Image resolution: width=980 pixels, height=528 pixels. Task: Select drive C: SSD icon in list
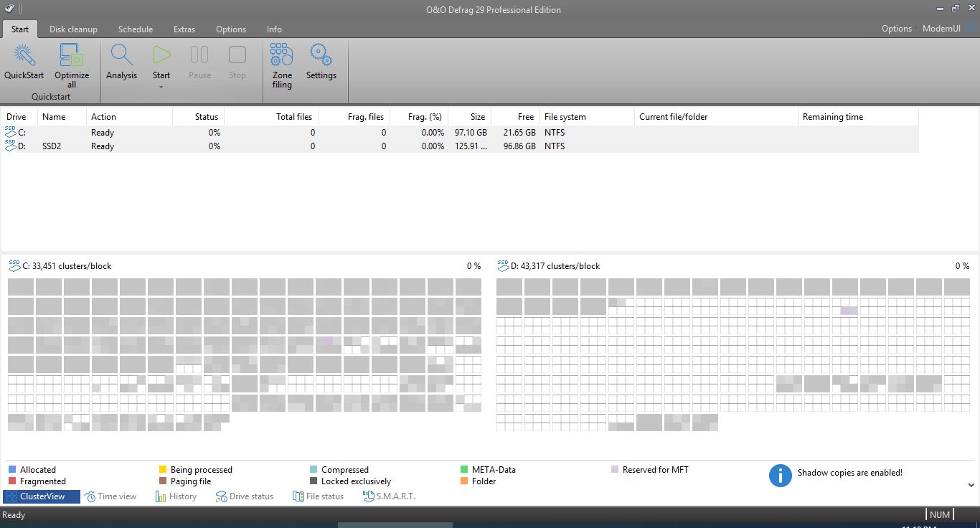[x=10, y=132]
